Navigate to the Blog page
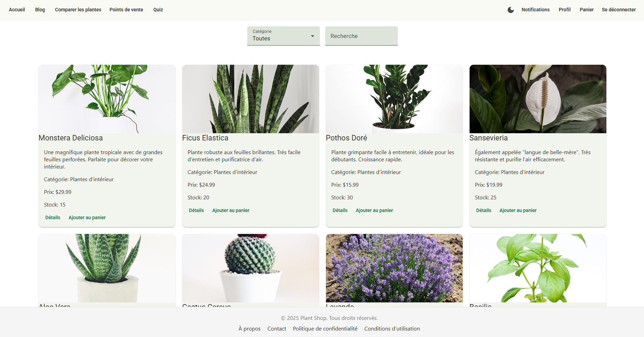Viewport: 644px width, 337px height. (x=40, y=10)
